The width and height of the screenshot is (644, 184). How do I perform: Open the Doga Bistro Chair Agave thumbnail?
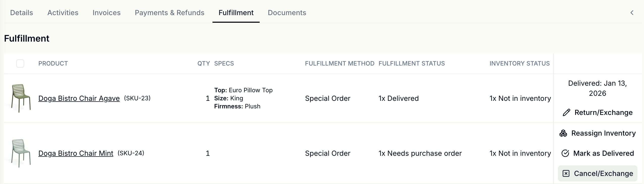(x=21, y=98)
